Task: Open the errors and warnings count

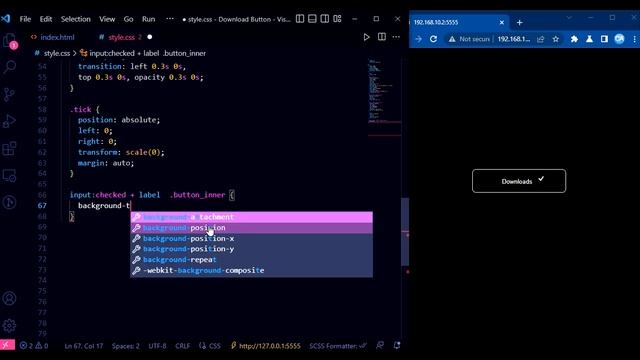Action: point(34,346)
